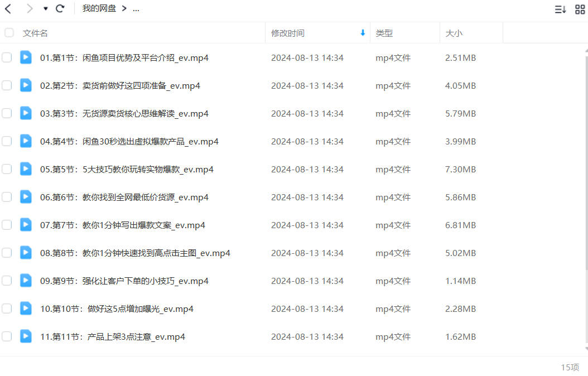Toggle the blue sort direction arrow

(363, 33)
